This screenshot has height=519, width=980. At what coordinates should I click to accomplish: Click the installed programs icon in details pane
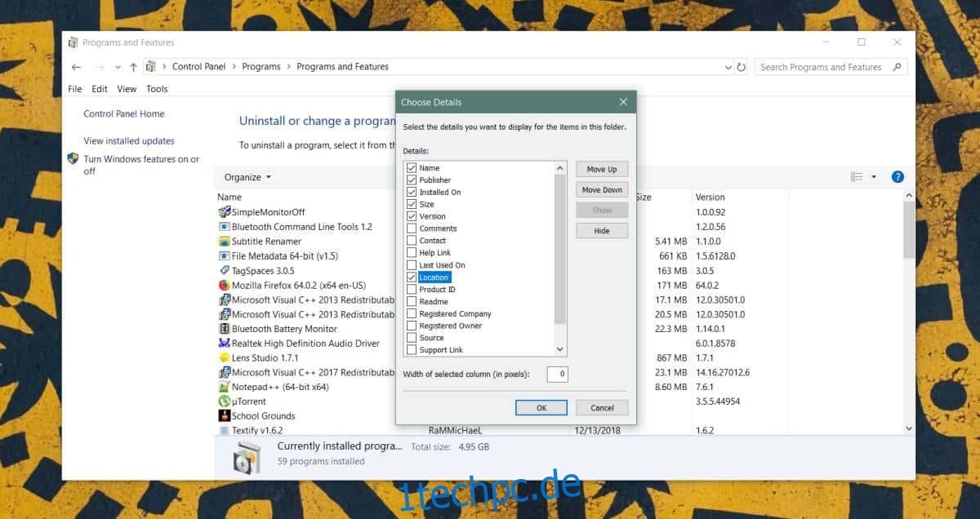click(247, 457)
